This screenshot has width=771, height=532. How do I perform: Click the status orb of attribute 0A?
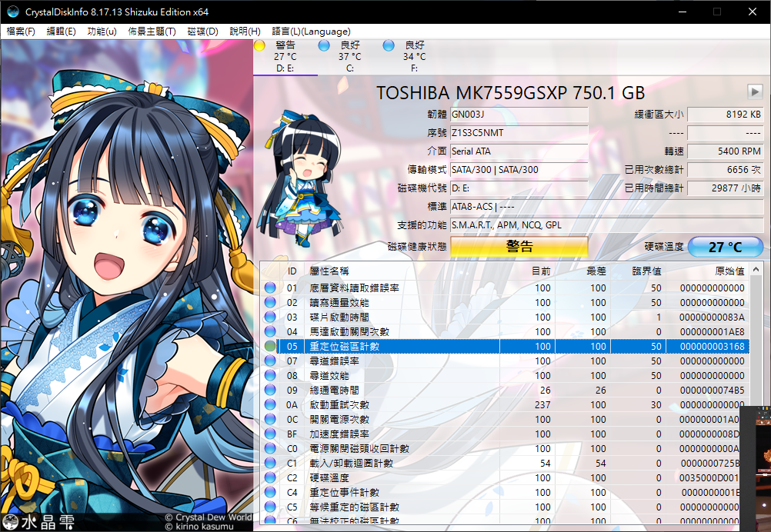click(x=270, y=405)
